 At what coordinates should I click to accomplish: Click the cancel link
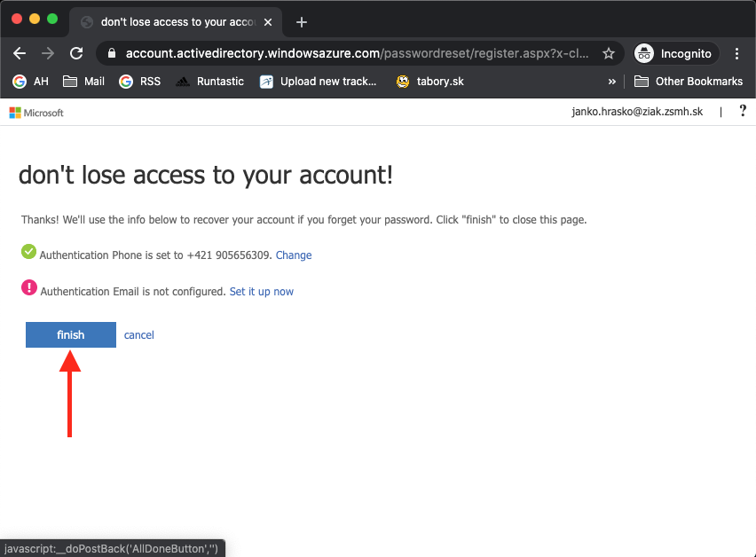(139, 335)
